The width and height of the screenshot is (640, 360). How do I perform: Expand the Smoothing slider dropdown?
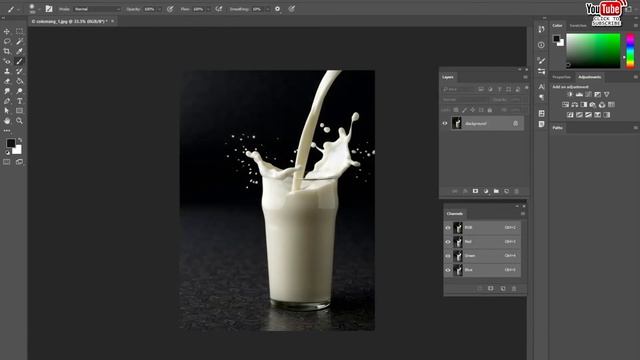click(267, 9)
